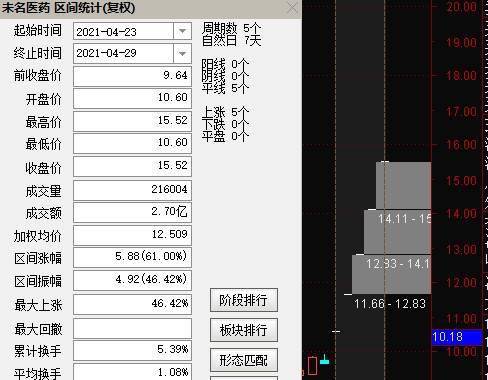
Task: Click the 平盘 0个 statistic
Action: tap(225, 136)
